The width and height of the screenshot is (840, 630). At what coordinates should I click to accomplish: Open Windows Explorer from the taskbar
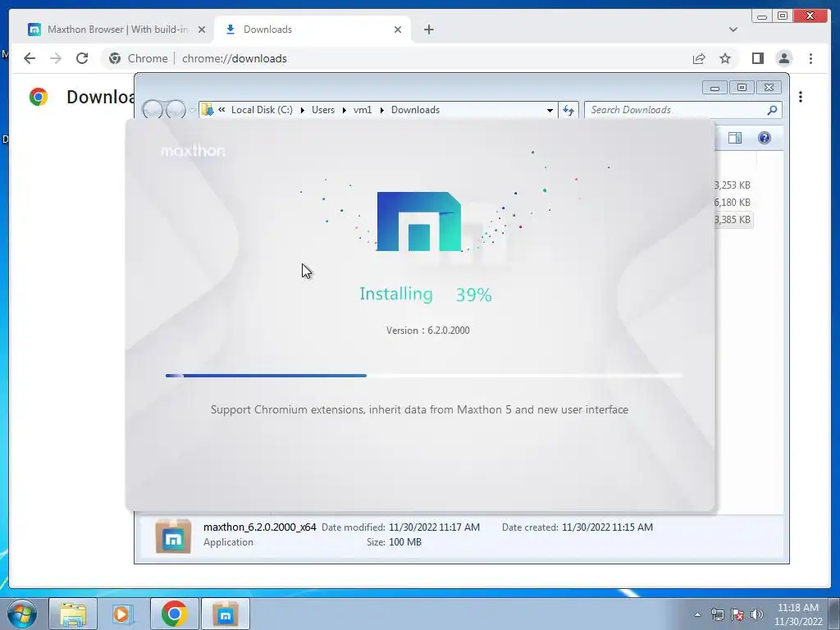73,614
